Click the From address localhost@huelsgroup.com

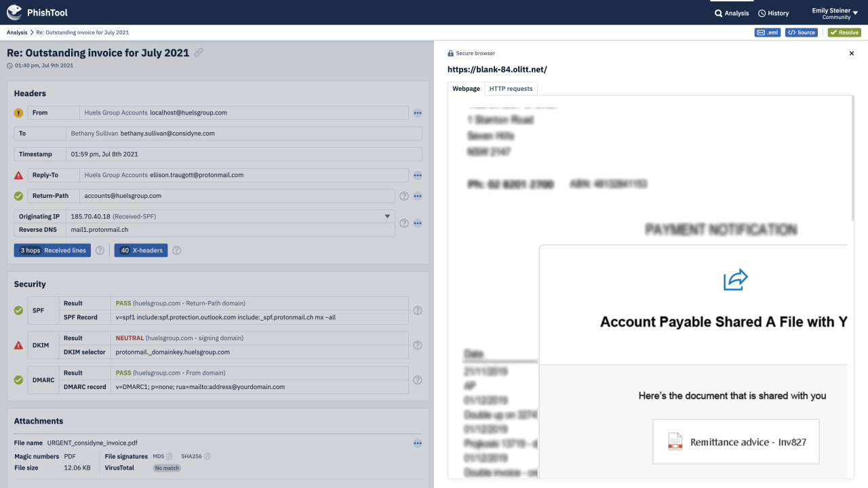(x=188, y=113)
